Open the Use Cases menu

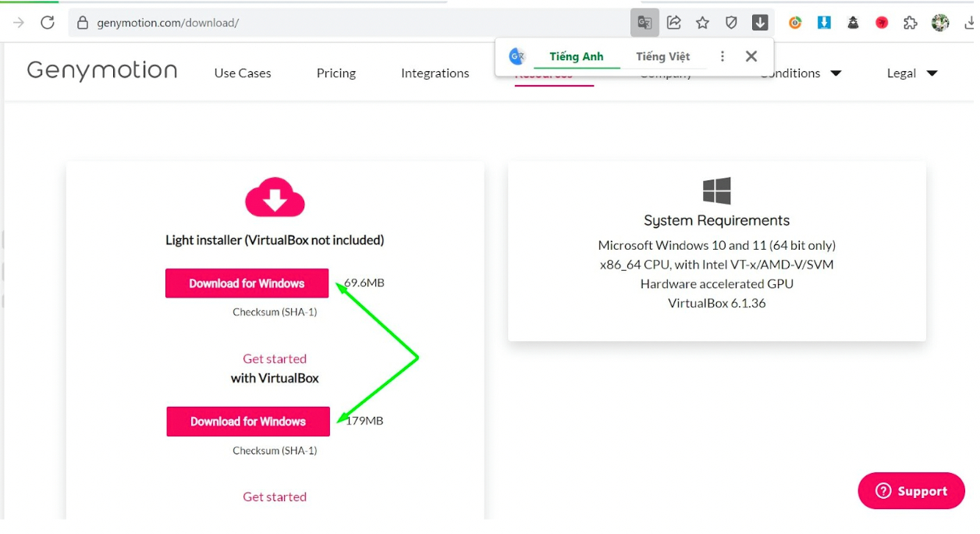243,73
